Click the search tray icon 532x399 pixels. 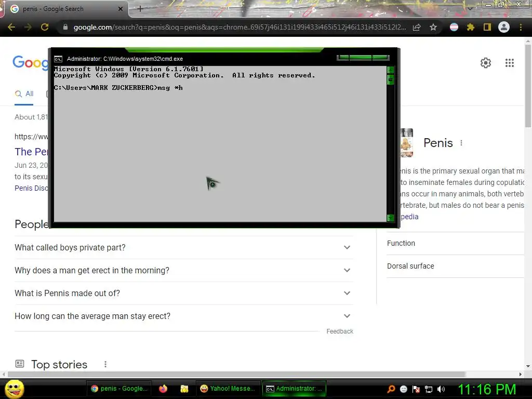391,389
